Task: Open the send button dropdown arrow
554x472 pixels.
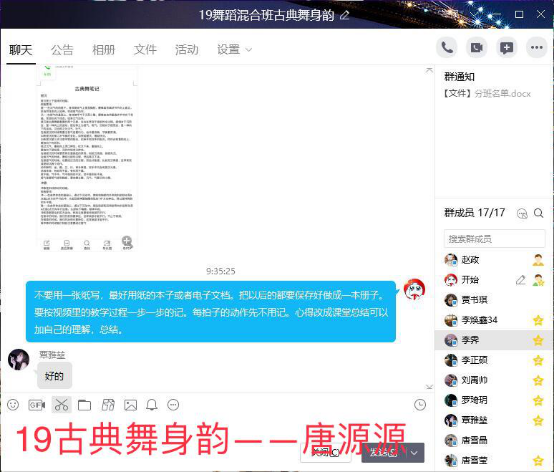Action: click(414, 453)
